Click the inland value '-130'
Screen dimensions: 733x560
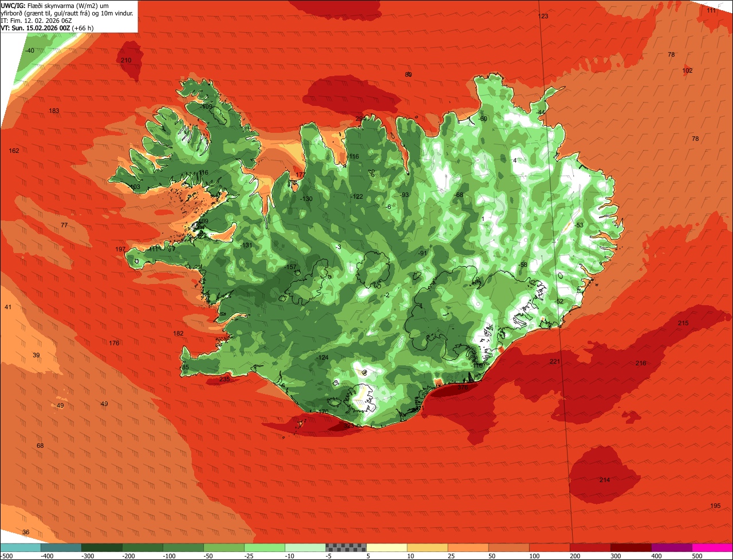306,199
